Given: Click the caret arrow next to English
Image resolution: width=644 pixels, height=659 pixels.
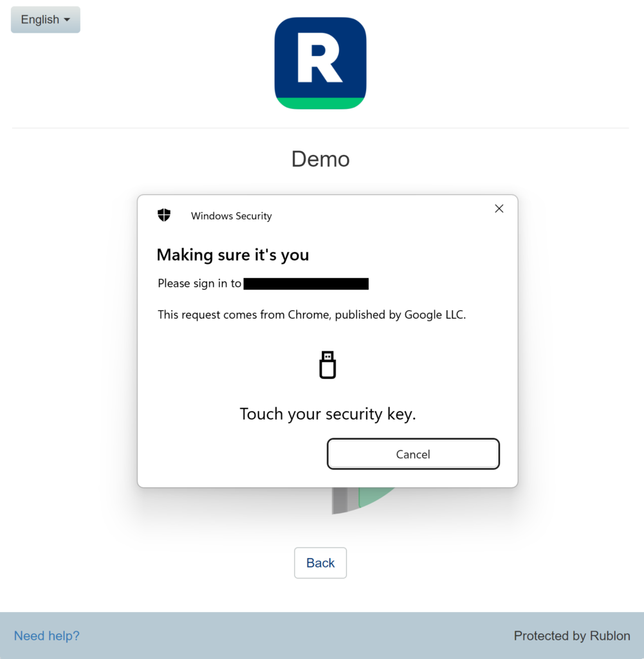Looking at the screenshot, I should 66,20.
